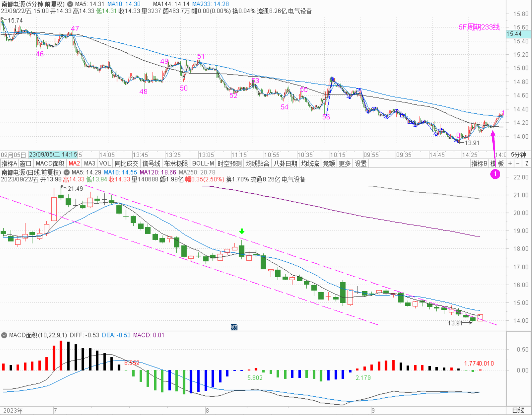Select the MA3 indicator tab
This screenshot has width=532, height=415.
(89, 163)
